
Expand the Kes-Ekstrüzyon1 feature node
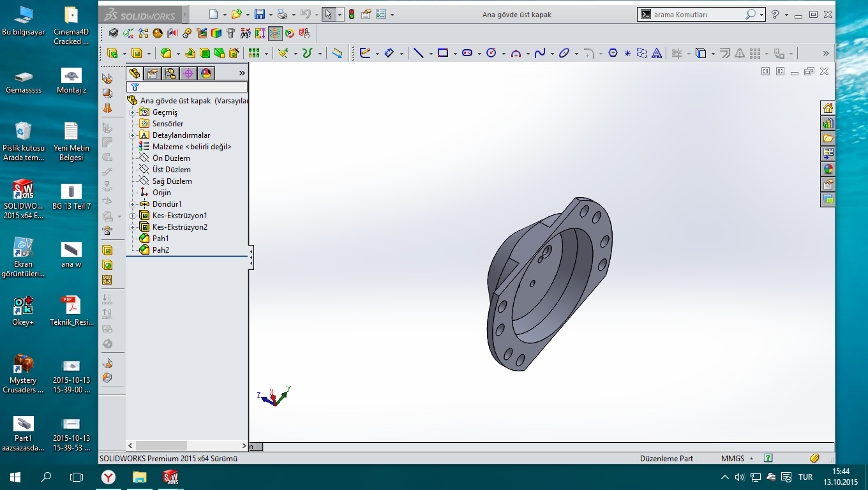point(133,216)
